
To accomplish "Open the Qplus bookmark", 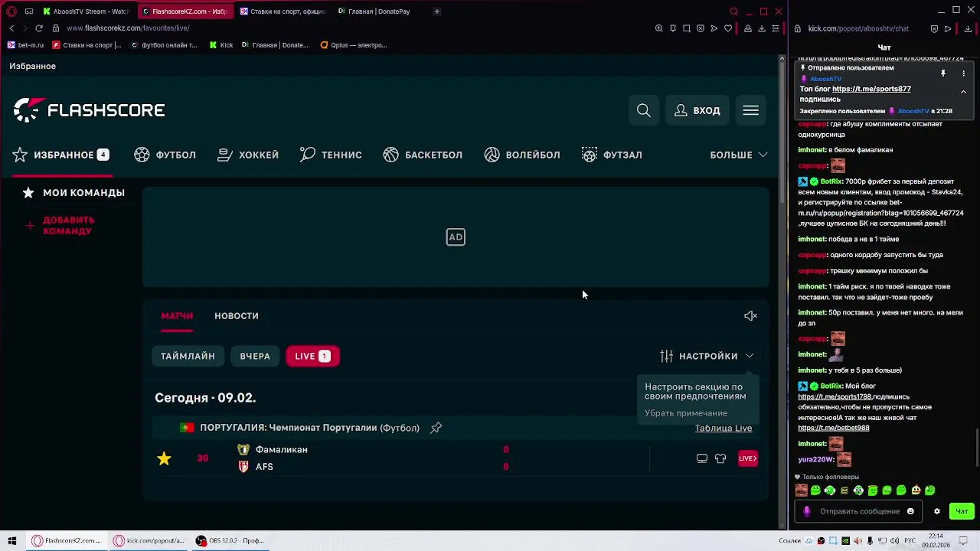I will 354,45.
